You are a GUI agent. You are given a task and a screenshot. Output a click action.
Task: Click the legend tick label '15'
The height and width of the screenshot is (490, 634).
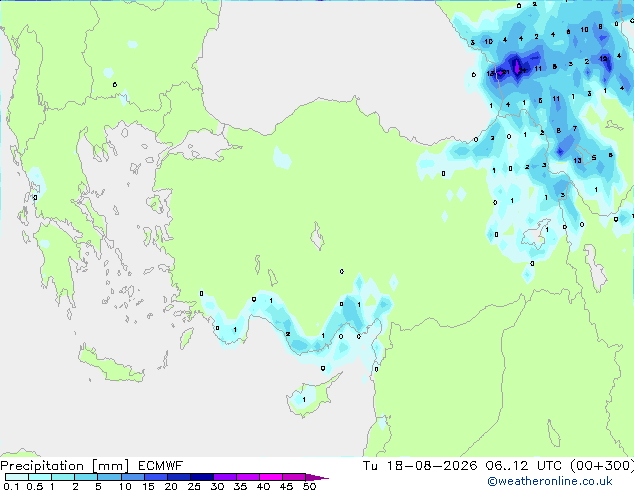point(148,486)
